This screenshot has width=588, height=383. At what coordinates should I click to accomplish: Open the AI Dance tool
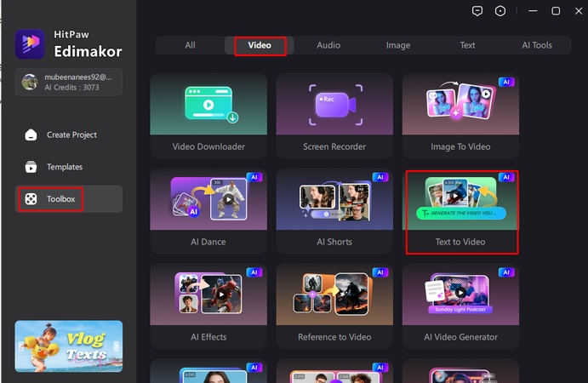pyautogui.click(x=208, y=211)
